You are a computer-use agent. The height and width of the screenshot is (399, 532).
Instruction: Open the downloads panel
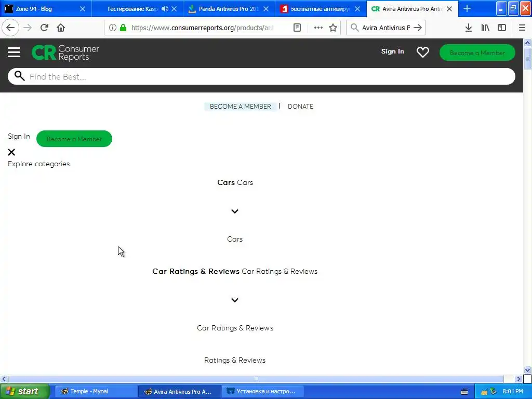click(x=469, y=28)
